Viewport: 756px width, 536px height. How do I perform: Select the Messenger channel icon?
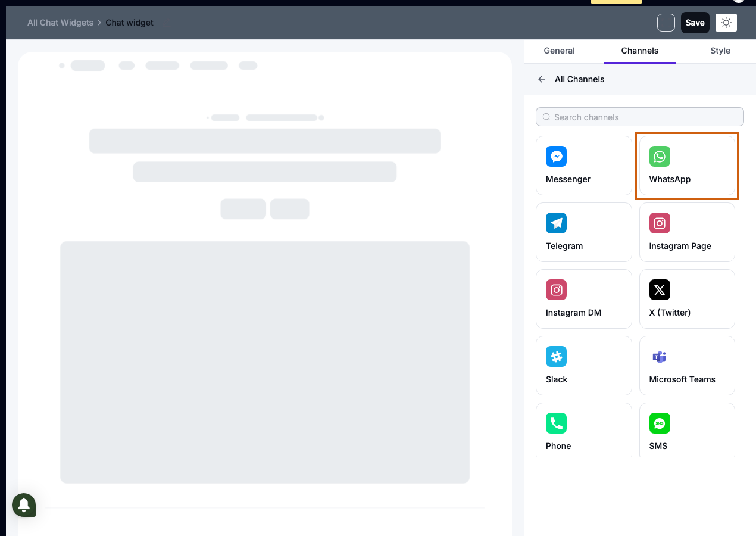556,157
